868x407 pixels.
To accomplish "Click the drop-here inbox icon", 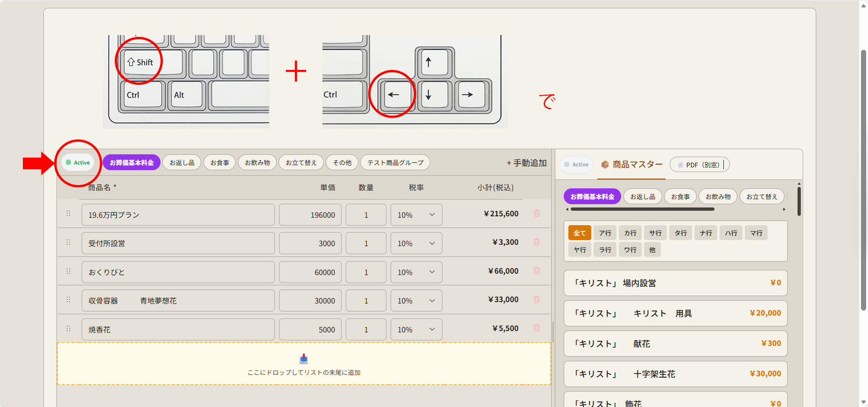I will click(304, 359).
